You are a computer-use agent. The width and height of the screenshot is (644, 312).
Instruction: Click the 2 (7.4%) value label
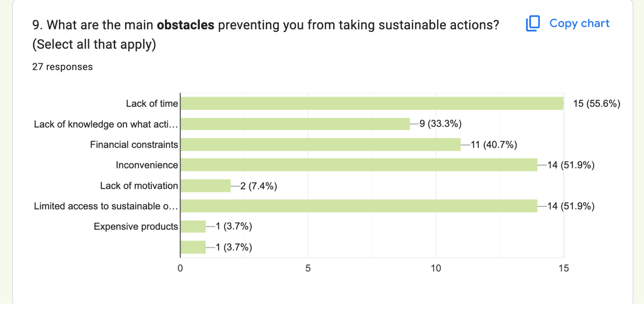[x=259, y=186]
